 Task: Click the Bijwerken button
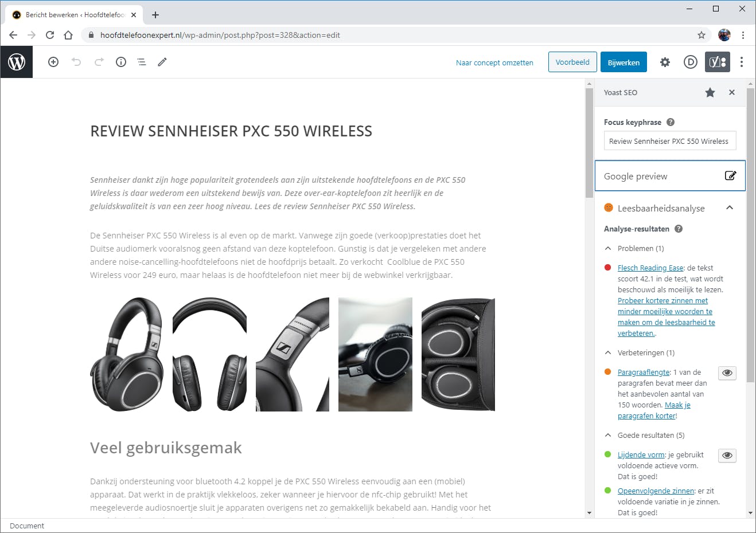pyautogui.click(x=623, y=62)
